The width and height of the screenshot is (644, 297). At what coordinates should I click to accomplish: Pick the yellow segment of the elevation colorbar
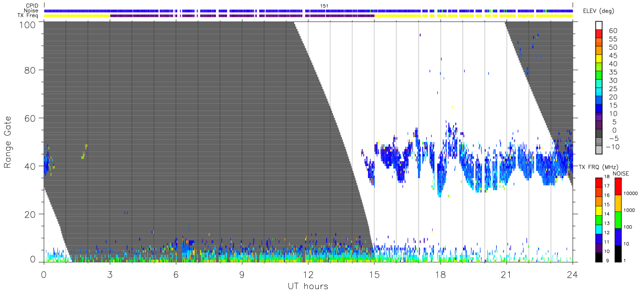[x=599, y=60]
